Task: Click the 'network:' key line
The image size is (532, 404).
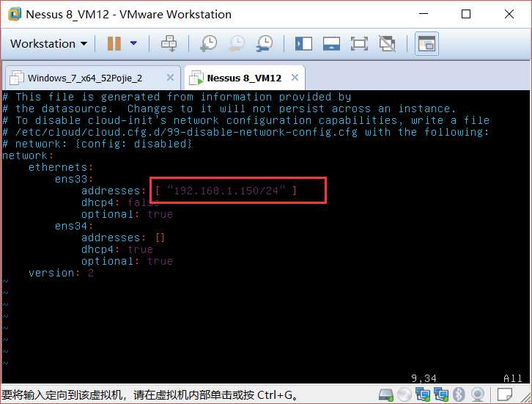Action: pos(28,155)
